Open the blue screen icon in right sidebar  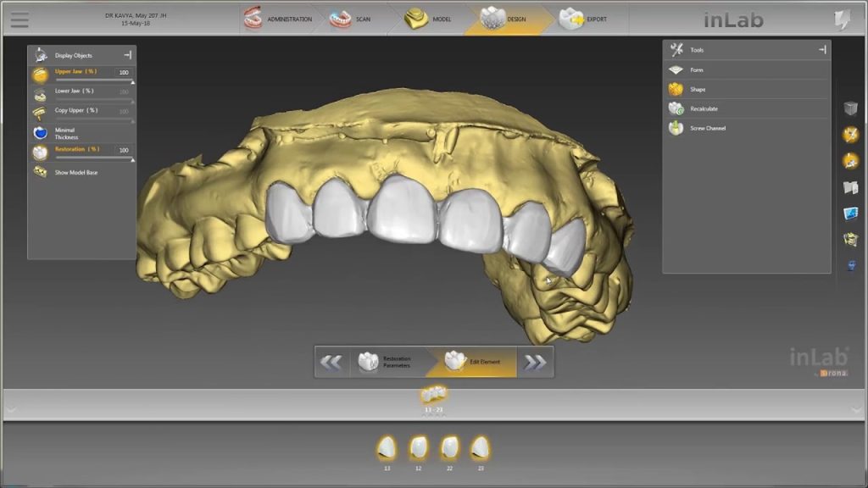point(850,213)
